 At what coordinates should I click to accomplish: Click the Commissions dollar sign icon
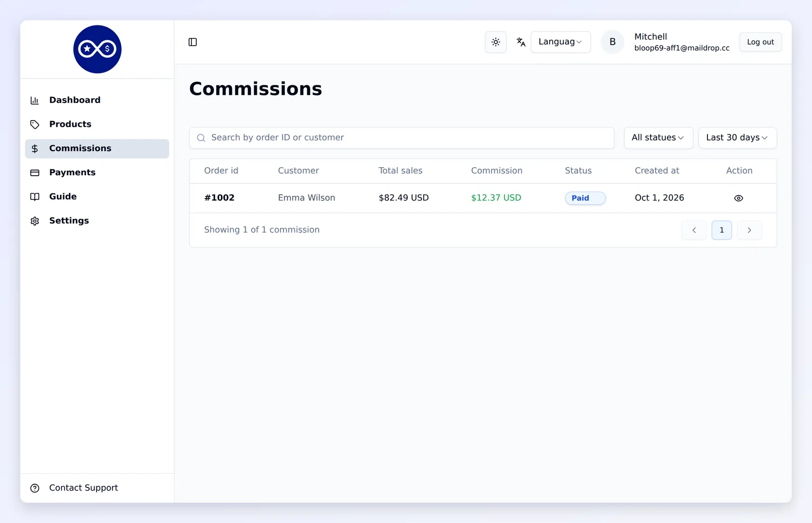coord(35,149)
